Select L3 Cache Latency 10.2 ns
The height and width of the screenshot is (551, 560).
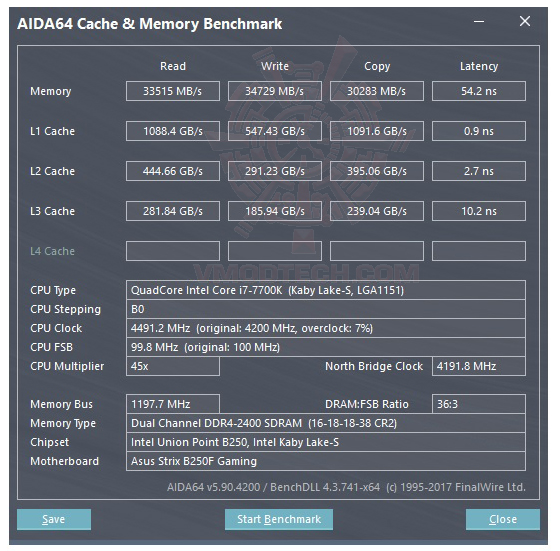[x=479, y=211]
